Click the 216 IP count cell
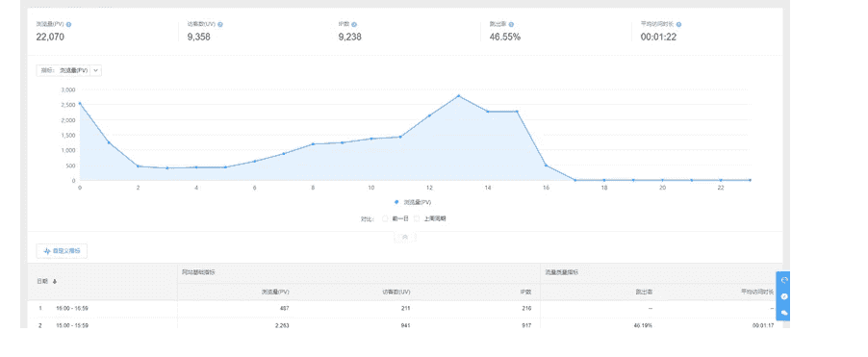 click(x=527, y=308)
